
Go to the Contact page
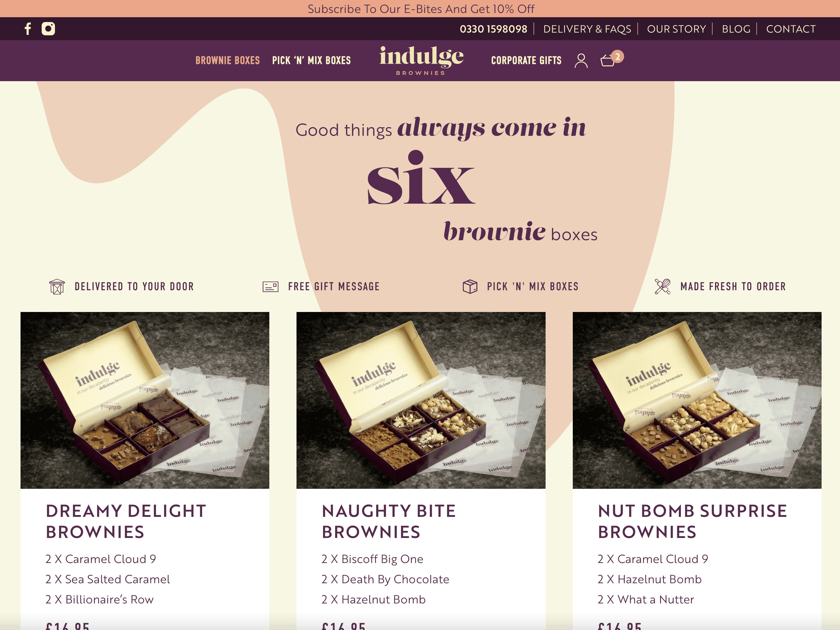coord(791,29)
